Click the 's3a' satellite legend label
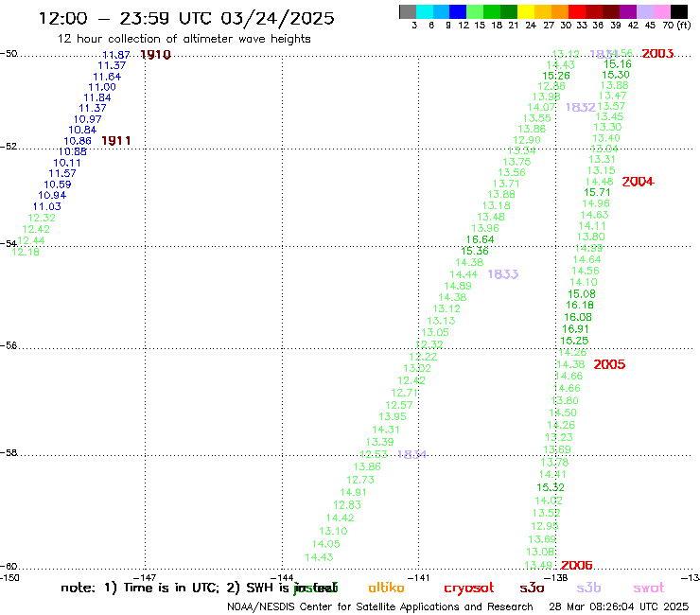 (x=532, y=589)
